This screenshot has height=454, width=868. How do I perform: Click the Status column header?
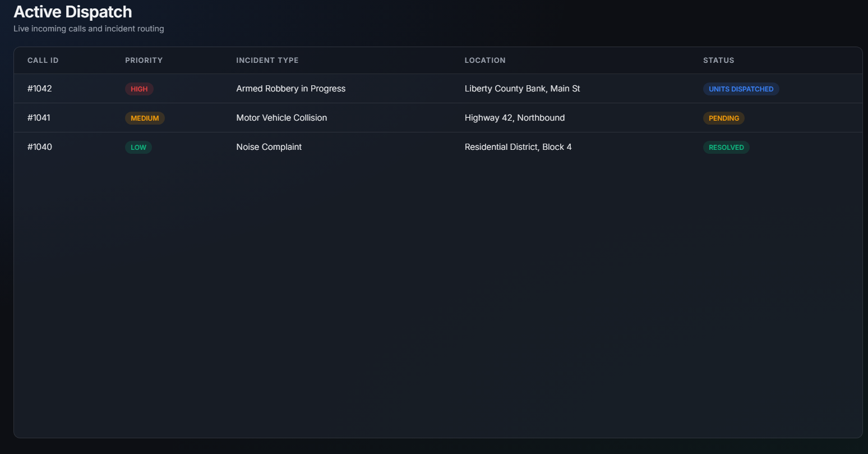tap(719, 60)
